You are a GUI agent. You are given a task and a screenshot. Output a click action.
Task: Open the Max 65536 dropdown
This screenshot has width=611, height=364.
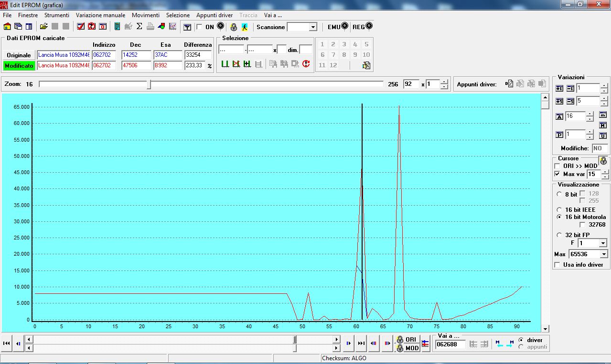point(604,254)
